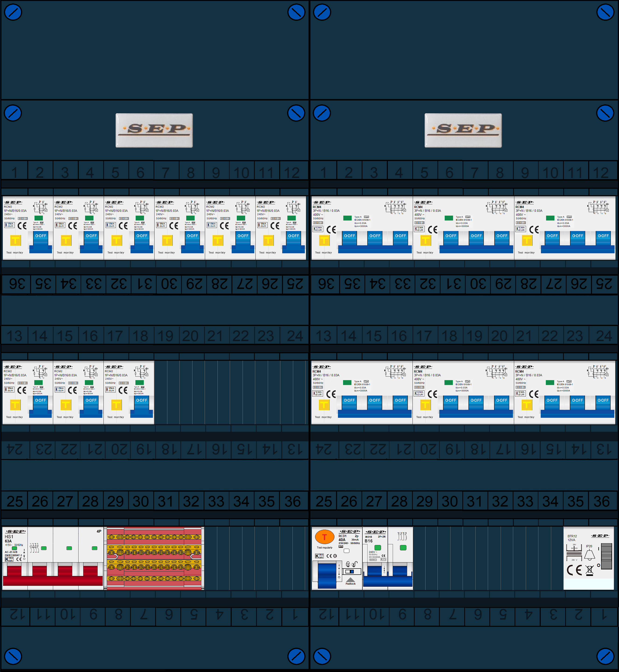The width and height of the screenshot is (619, 672).
Task: Flip middle O-OFF lever of second RCM4, right top row
Action: [x=476, y=238]
